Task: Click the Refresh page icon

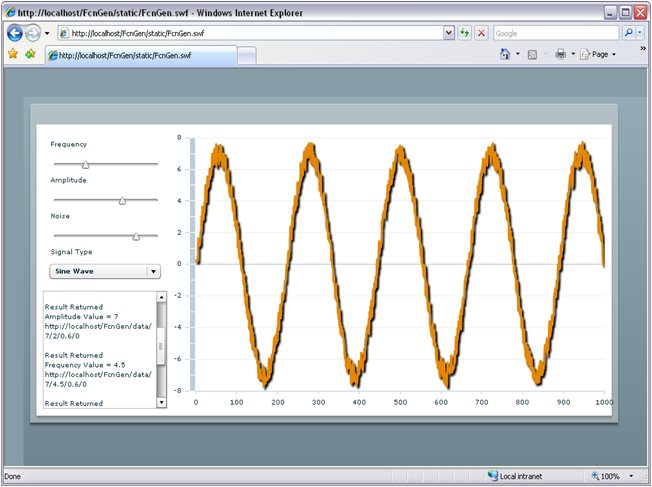Action: pos(465,33)
